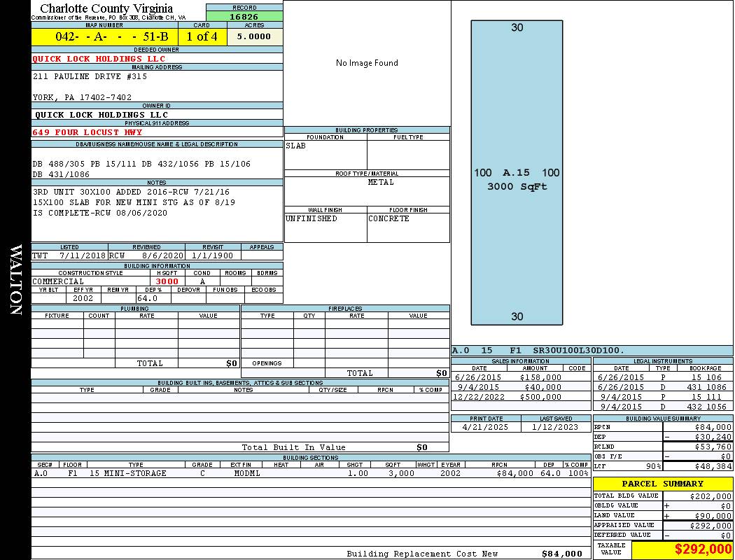Click the green record number 16826
735x560 pixels.
click(x=244, y=16)
